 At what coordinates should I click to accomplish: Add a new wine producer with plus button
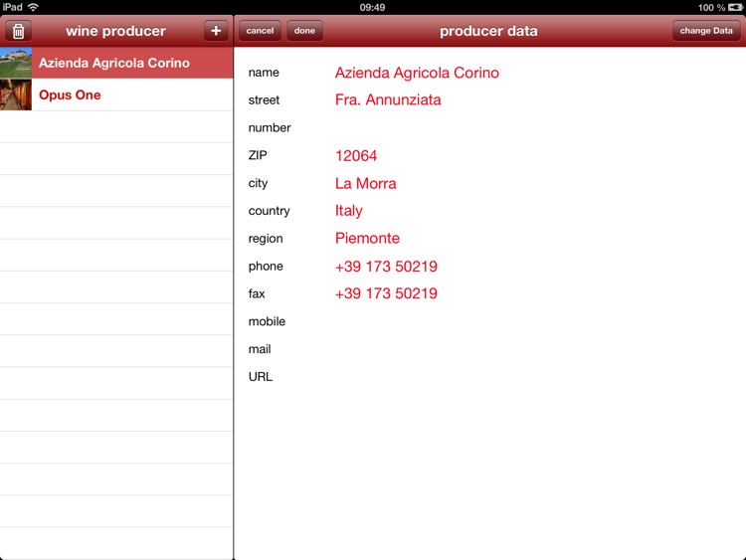coord(216,31)
